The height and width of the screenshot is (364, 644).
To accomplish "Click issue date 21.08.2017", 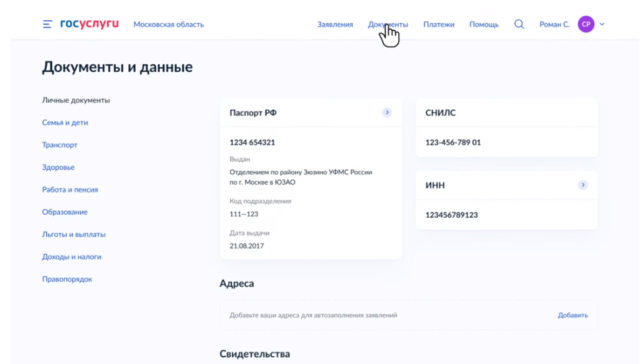I will (247, 246).
